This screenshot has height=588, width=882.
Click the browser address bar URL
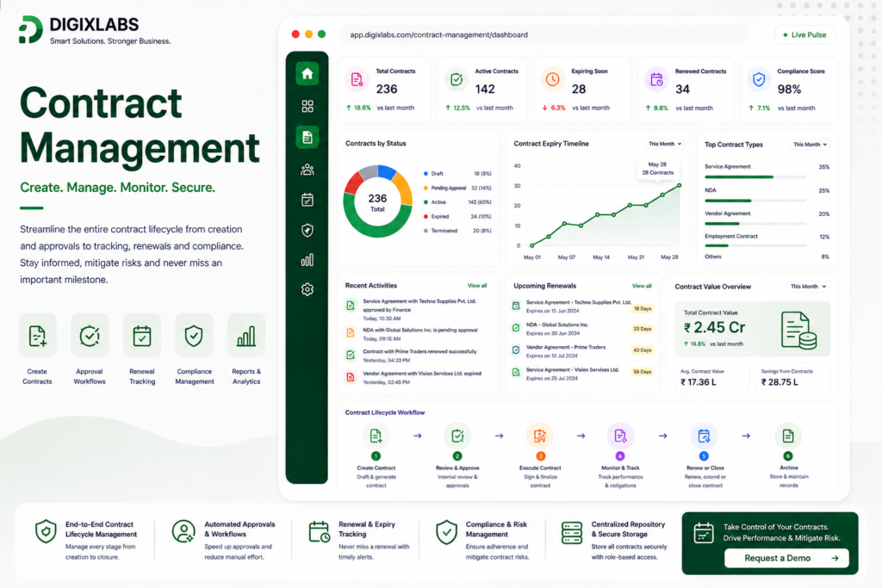pos(438,34)
